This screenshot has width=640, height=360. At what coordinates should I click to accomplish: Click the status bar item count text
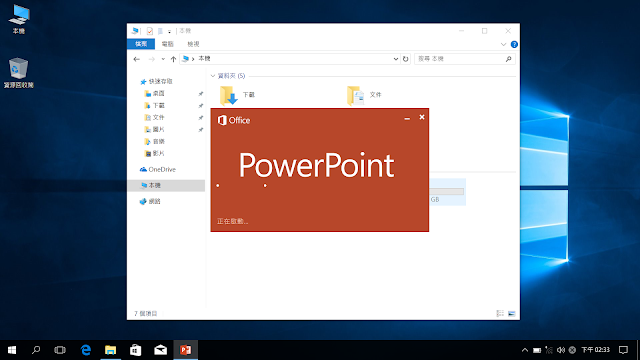coord(146,313)
